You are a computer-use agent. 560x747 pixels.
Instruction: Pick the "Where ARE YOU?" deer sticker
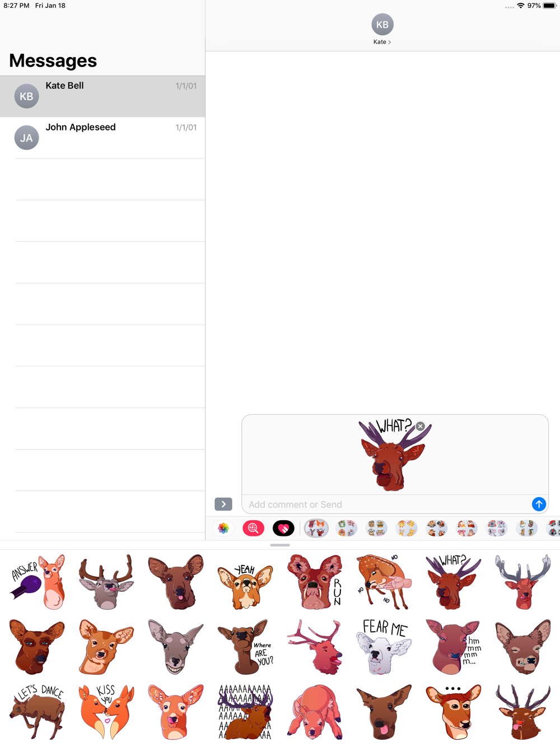(245, 647)
